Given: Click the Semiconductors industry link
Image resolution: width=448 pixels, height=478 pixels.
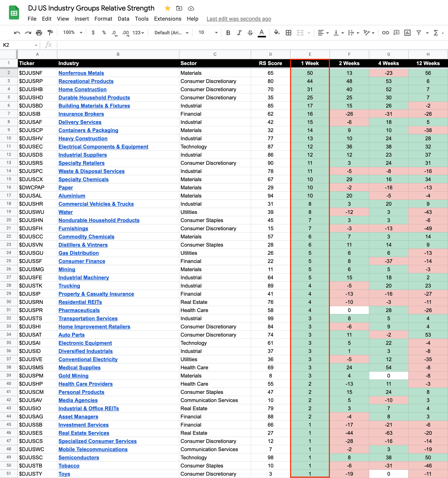Looking at the screenshot, I should (79, 458).
